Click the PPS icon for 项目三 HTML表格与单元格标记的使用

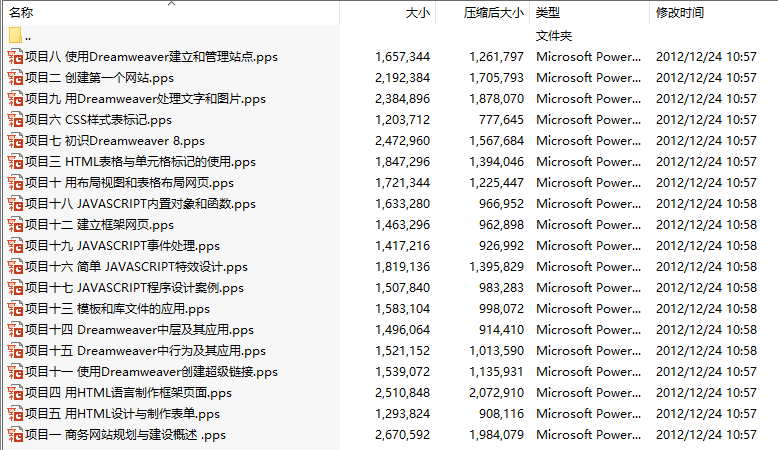(15, 162)
